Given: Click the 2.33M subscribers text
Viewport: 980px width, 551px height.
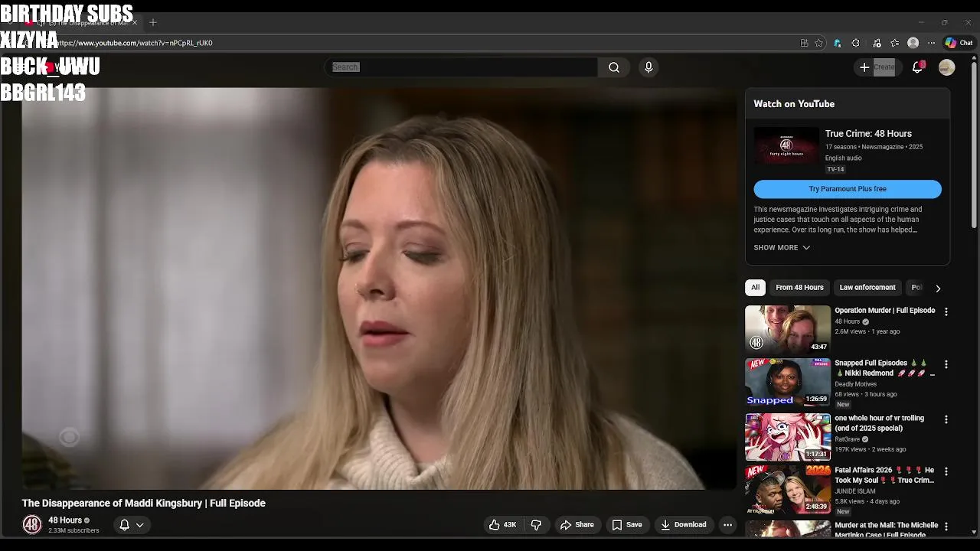Looking at the screenshot, I should click(x=73, y=530).
